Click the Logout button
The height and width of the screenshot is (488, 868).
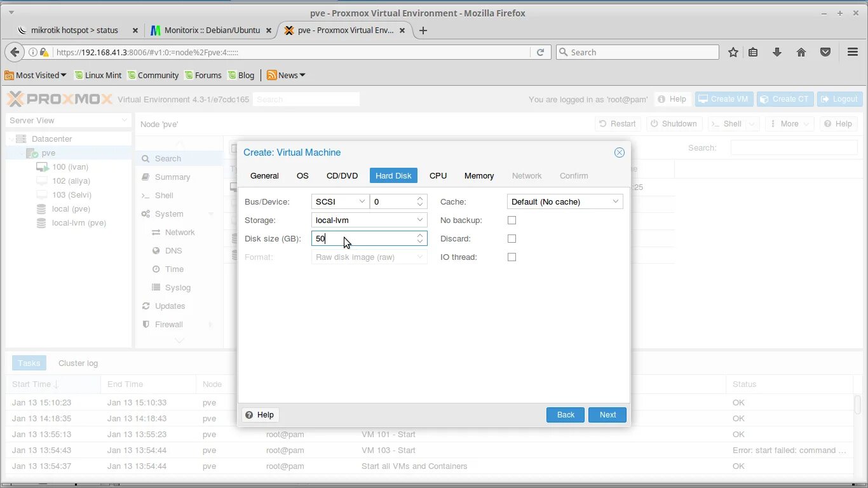(840, 99)
